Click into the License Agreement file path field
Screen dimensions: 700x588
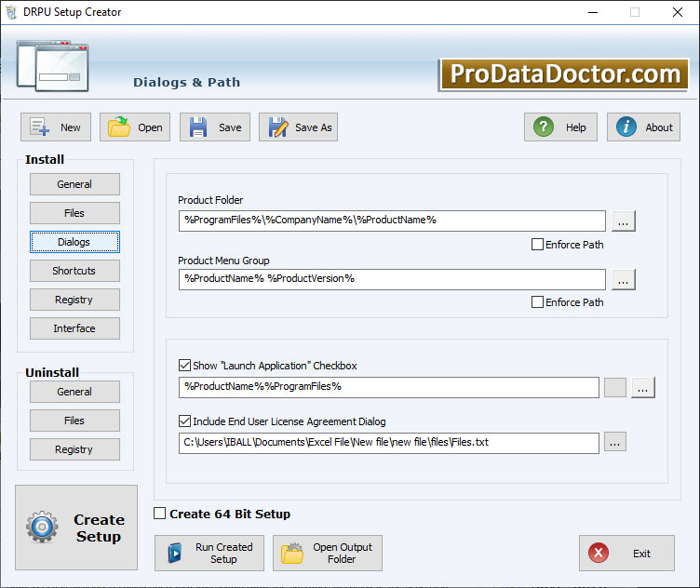click(389, 443)
